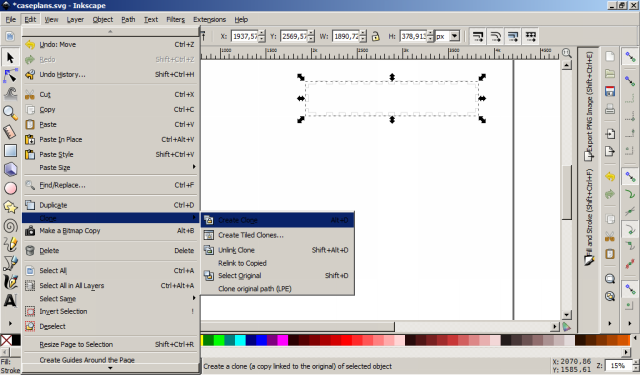Click Paste In Place entry
Image resolution: width=640 pixels, height=375 pixels.
coord(110,140)
